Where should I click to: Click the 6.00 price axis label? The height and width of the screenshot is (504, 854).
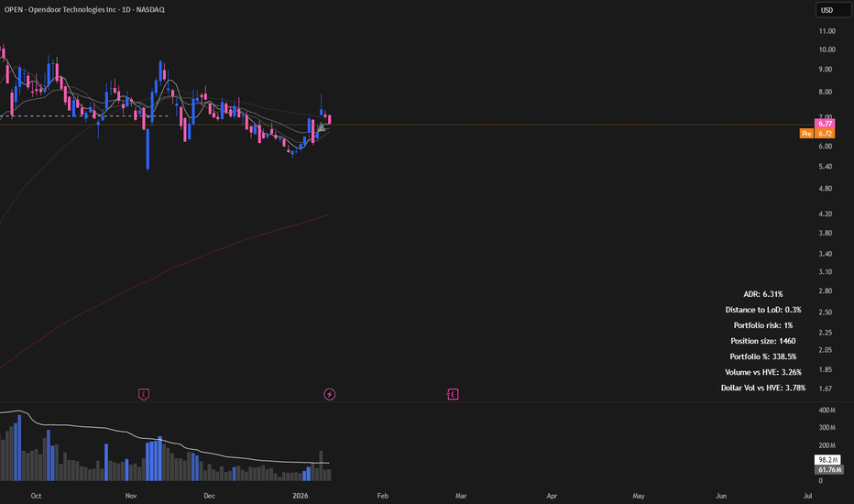point(825,146)
